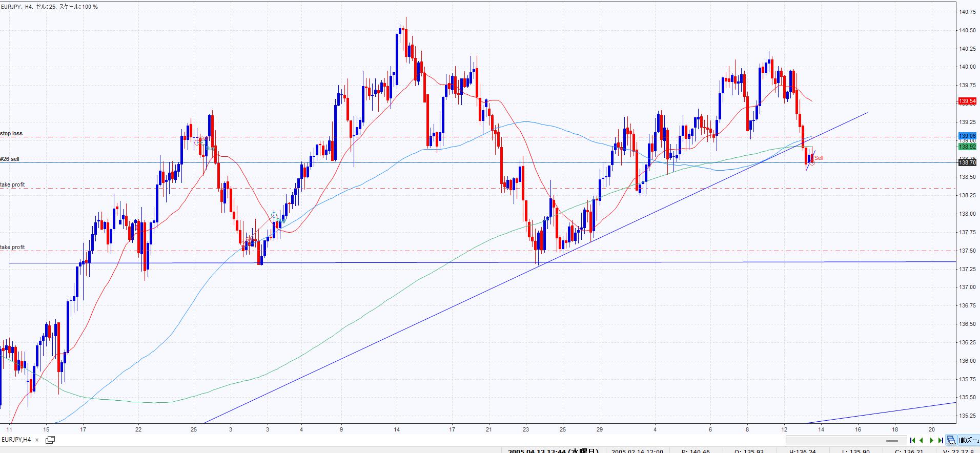Step forward one bar with the right arrow
The width and height of the screenshot is (980, 453).
pyautogui.click(x=931, y=440)
